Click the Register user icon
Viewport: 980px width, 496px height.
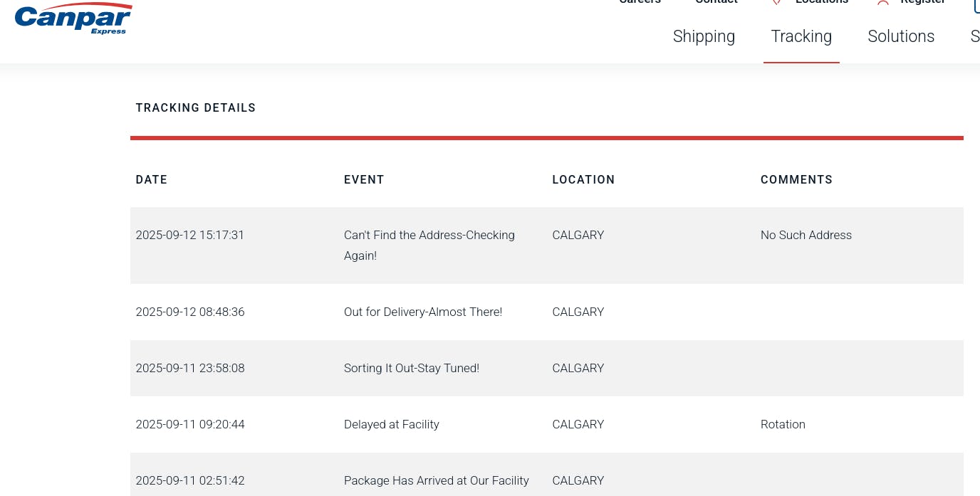pos(883,2)
